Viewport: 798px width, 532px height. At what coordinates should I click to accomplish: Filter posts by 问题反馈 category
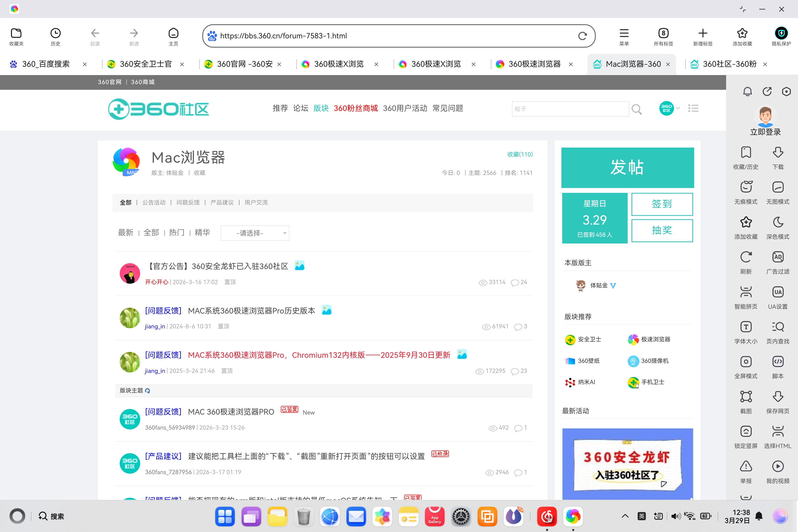click(188, 203)
